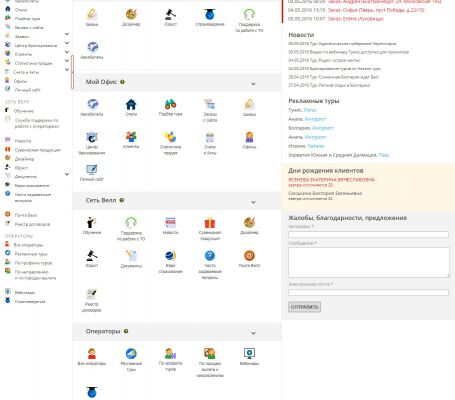Select Отели in the sidebar menu

click(21, 10)
